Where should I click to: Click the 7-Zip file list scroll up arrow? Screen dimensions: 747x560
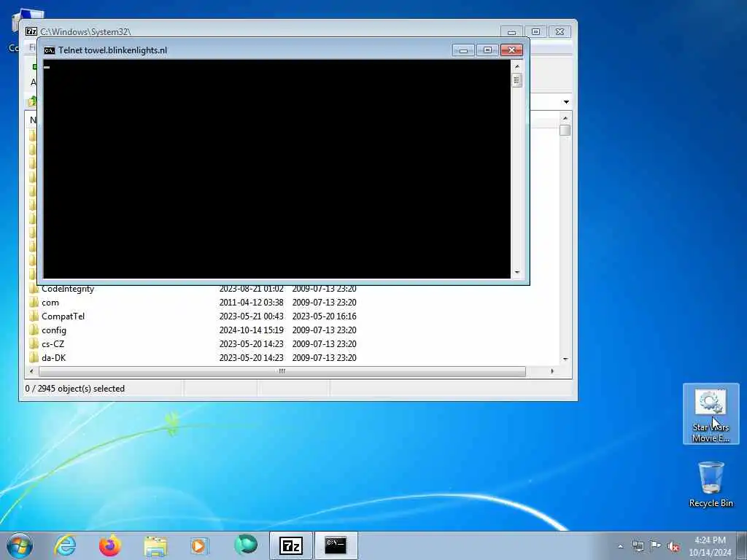pyautogui.click(x=565, y=117)
